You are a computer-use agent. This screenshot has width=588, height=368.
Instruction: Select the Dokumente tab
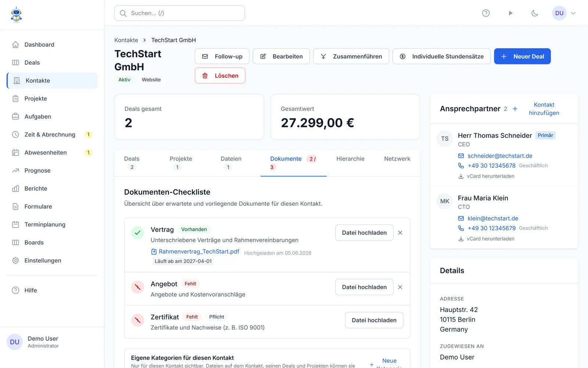click(x=293, y=163)
